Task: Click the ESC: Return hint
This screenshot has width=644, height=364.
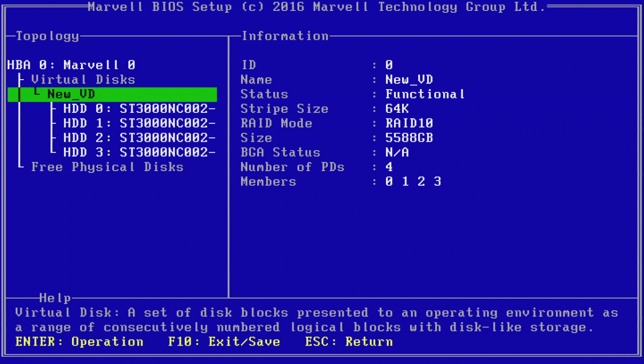Action: coord(349,342)
